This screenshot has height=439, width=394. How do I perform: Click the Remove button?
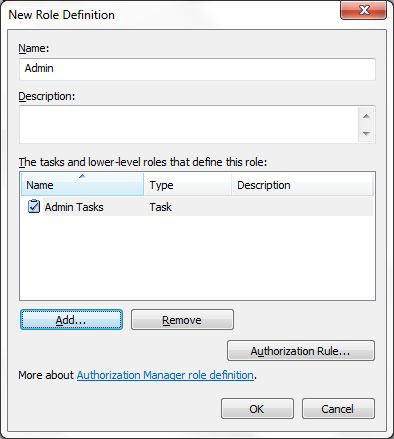(x=182, y=320)
